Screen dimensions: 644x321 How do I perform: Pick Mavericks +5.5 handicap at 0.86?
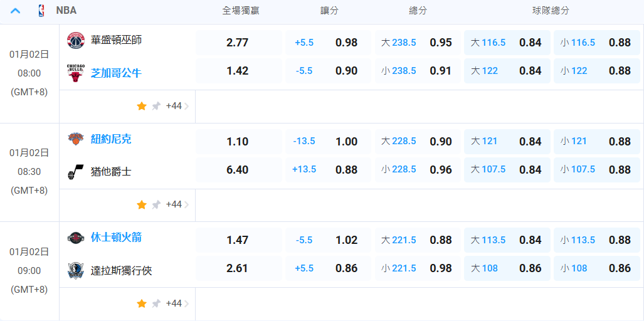pyautogui.click(x=328, y=268)
